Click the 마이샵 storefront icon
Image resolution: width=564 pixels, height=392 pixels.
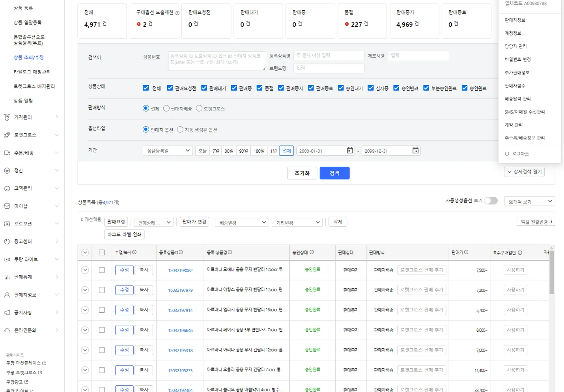[7, 206]
